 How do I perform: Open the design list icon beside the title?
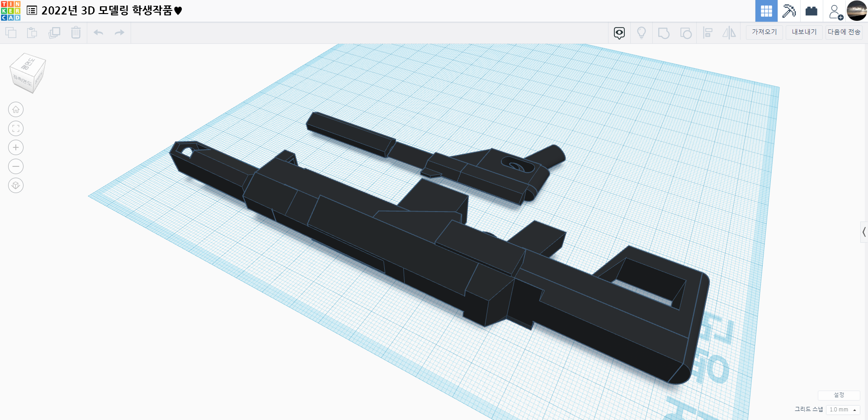pyautogui.click(x=32, y=10)
